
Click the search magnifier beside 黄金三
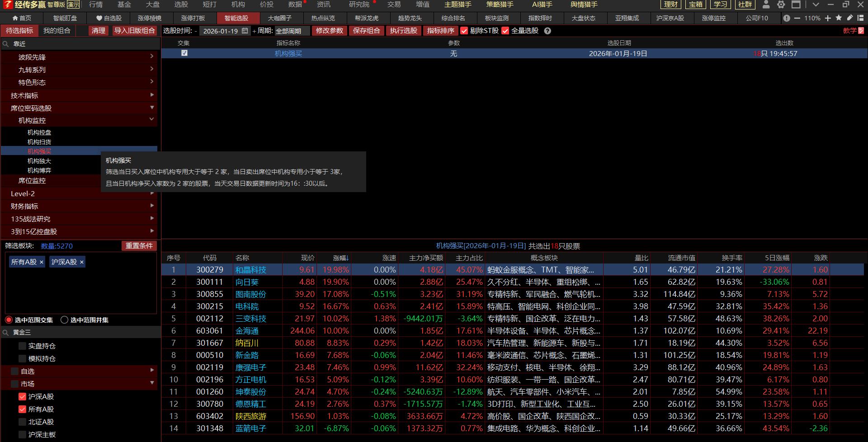tap(6, 332)
